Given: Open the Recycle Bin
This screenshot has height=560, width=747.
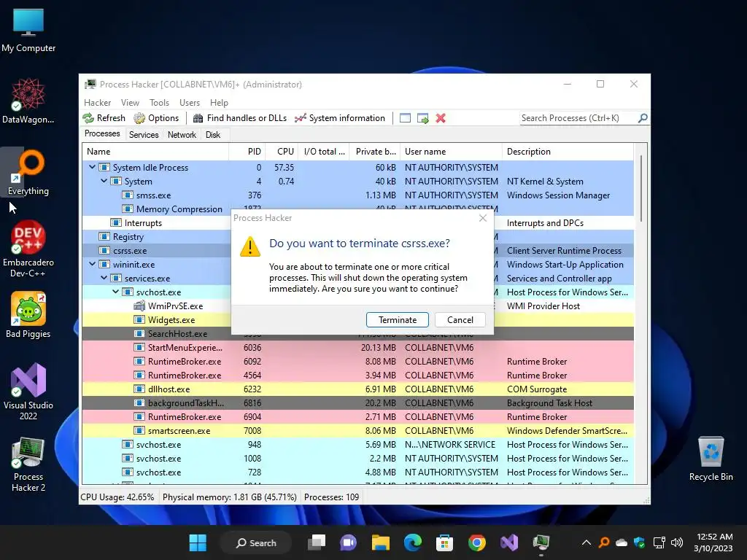Looking at the screenshot, I should 711,459.
